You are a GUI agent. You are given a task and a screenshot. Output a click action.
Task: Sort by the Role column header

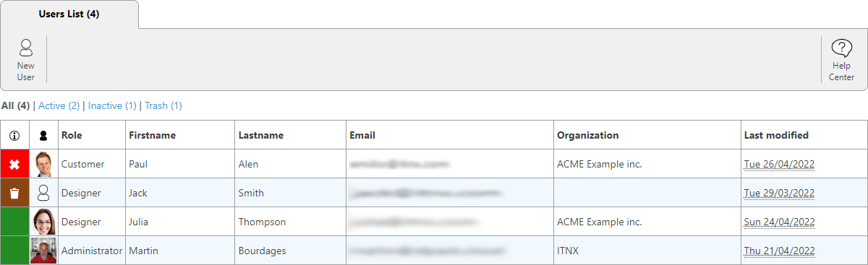click(x=71, y=135)
